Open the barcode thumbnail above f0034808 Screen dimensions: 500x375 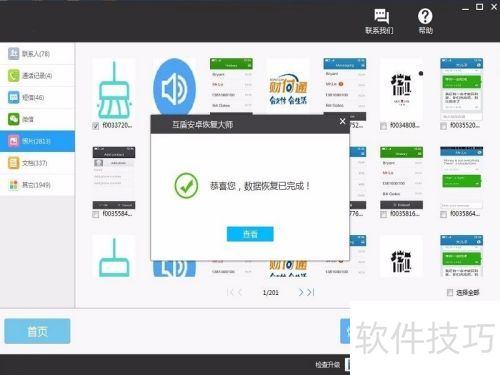coord(401,89)
